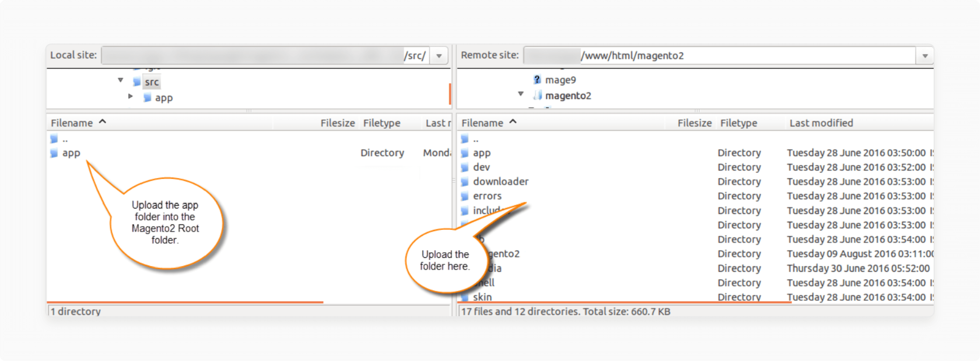Click Directory filetype of remote dev row
The width and height of the screenshot is (980, 361).
pyautogui.click(x=739, y=167)
